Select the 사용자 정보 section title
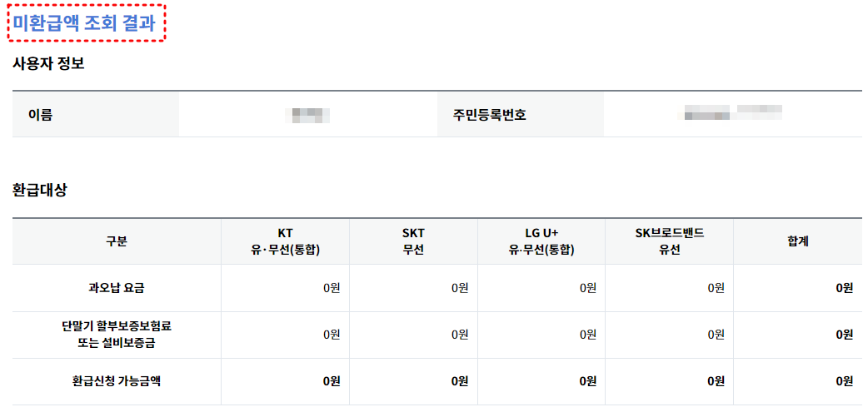 click(x=48, y=63)
